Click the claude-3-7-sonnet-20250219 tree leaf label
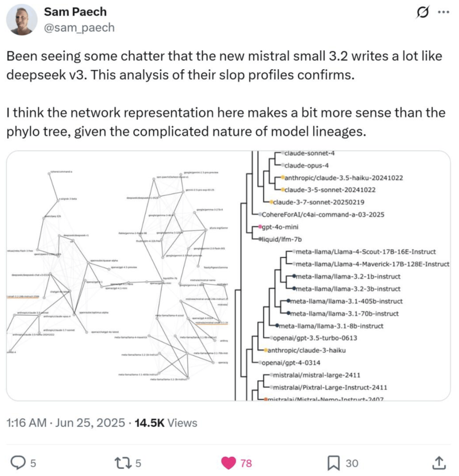459x476 pixels. [319, 202]
